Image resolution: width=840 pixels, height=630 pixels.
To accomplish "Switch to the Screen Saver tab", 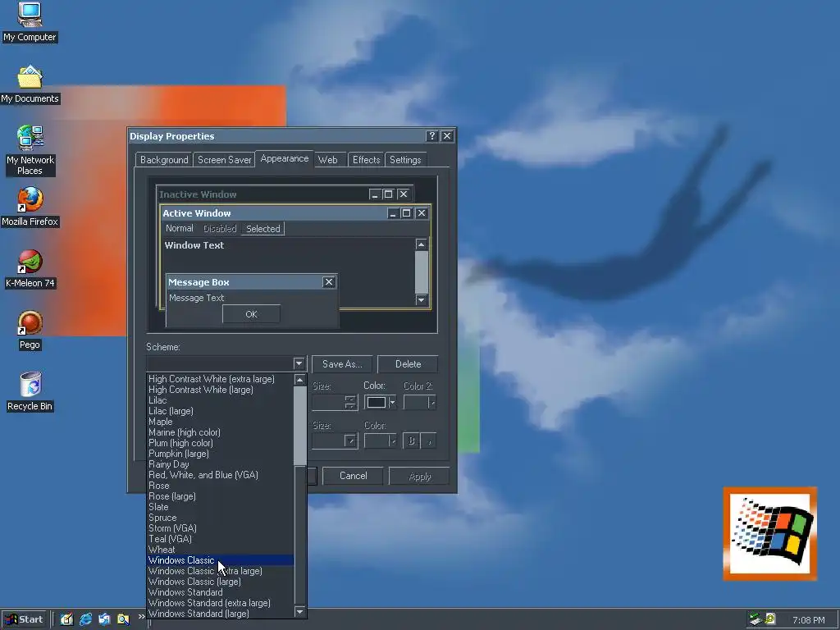I will pos(225,160).
